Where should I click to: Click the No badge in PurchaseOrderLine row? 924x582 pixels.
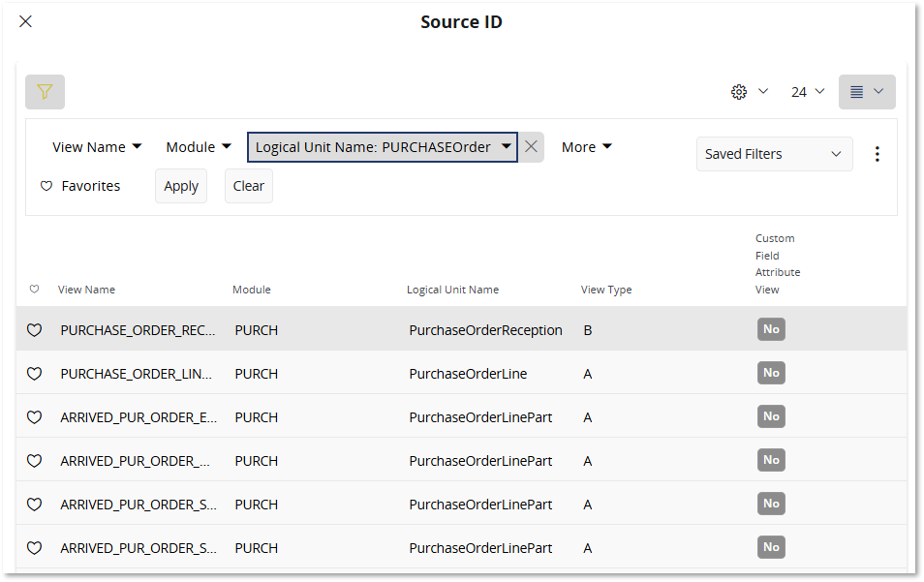[771, 373]
